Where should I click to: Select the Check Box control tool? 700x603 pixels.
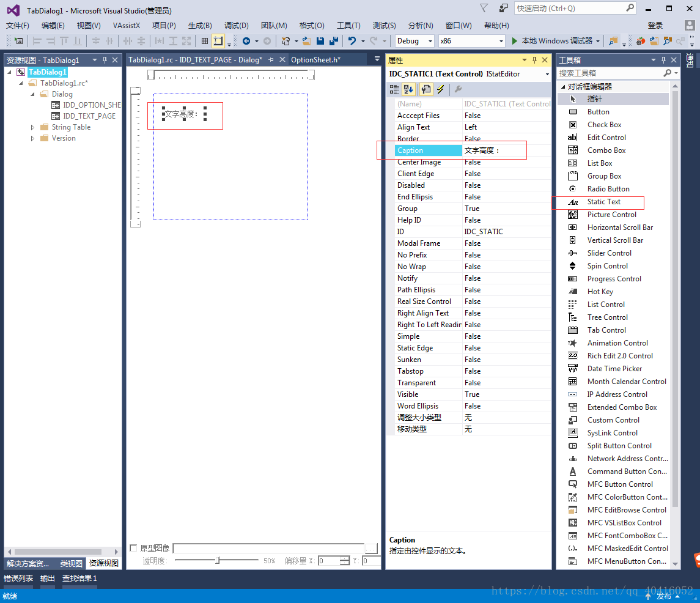click(605, 125)
